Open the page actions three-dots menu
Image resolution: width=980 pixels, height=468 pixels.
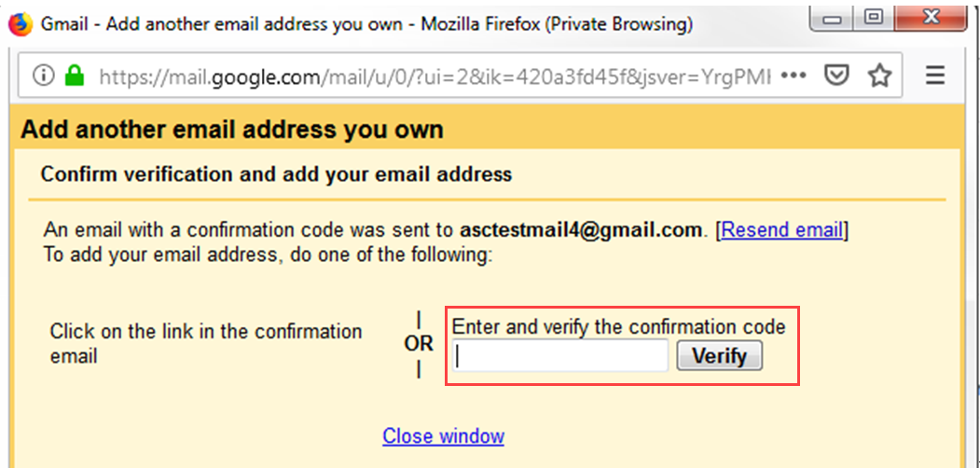pos(793,76)
